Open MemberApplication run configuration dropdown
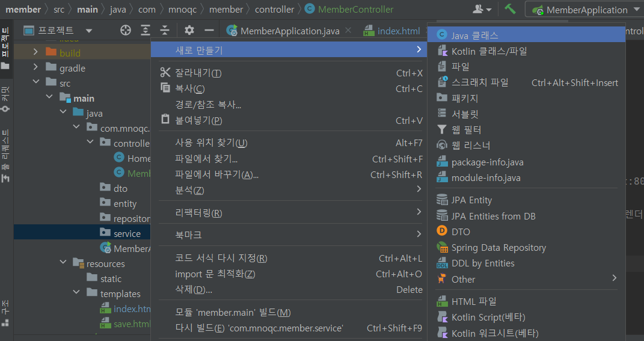Image resolution: width=644 pixels, height=341 pixels. [x=584, y=10]
